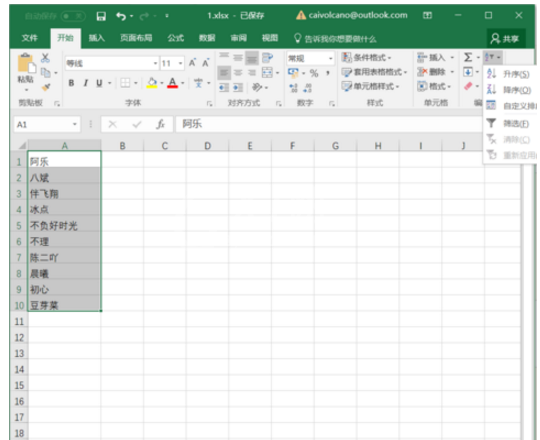This screenshot has width=540, height=440.
Task: Select cell A5 containing 不负好时光
Action: pos(64,226)
